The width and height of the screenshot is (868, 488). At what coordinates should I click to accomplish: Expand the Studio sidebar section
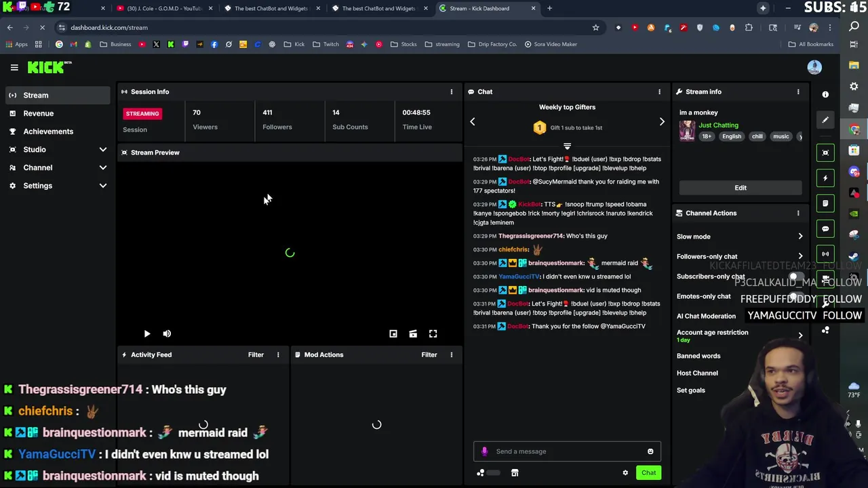[x=103, y=150]
